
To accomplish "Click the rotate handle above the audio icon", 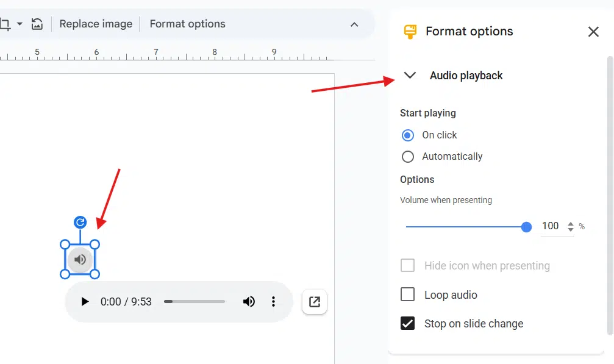I will coord(79,223).
